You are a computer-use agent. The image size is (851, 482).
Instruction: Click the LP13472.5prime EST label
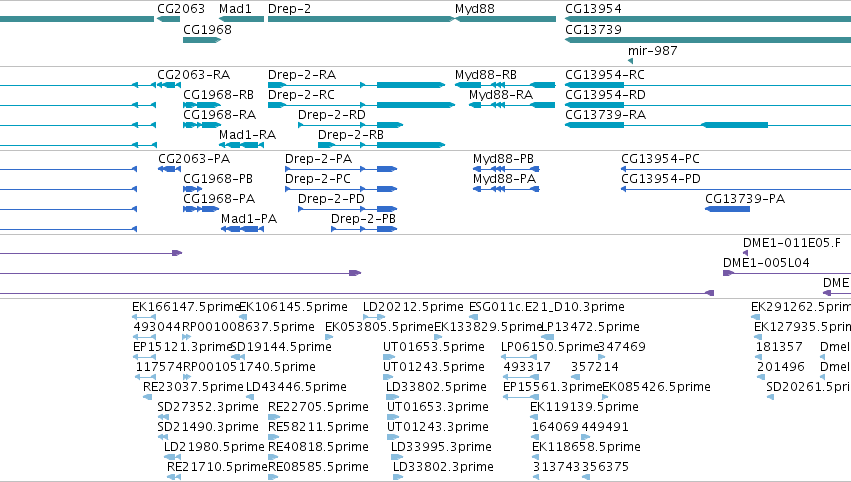click(x=590, y=327)
